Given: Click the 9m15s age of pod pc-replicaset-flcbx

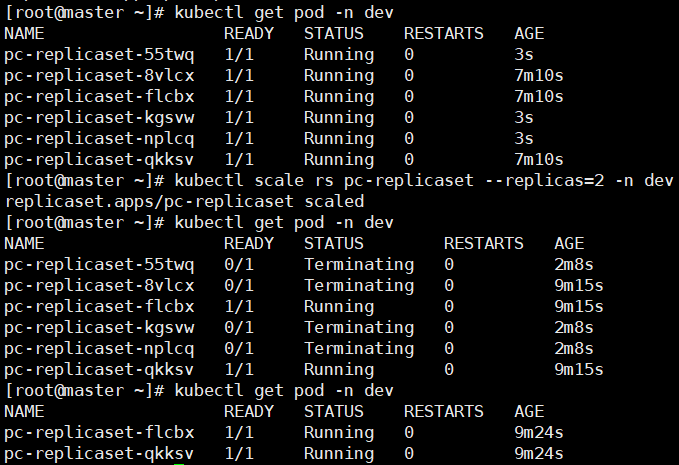Looking at the screenshot, I should click(578, 307).
